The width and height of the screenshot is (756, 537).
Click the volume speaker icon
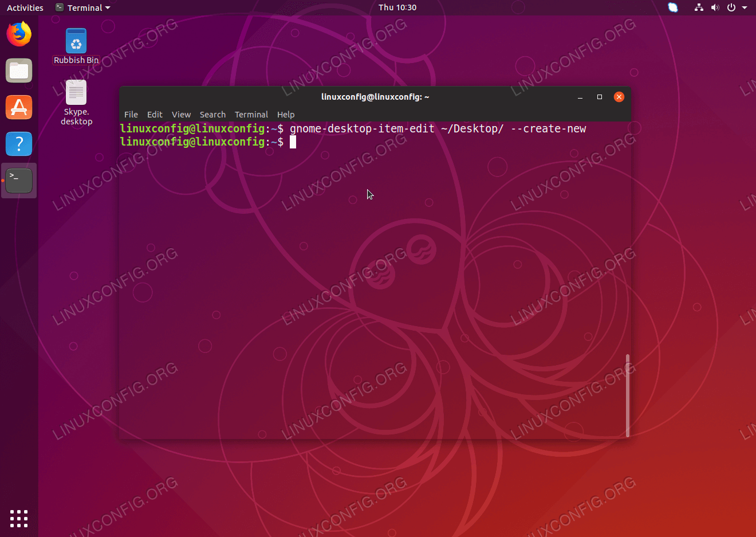pyautogui.click(x=715, y=7)
